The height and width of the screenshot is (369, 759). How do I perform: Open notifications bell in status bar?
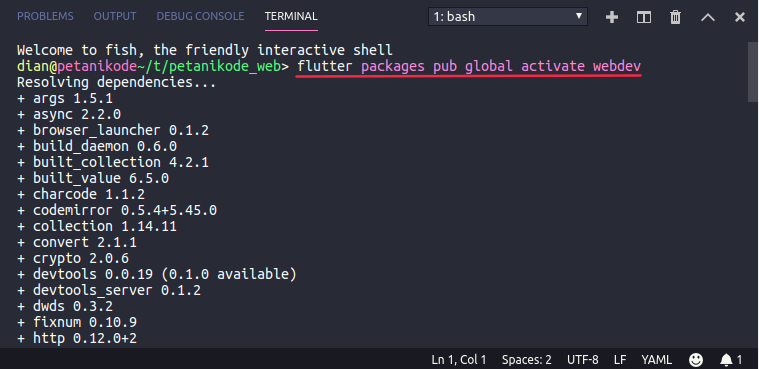click(731, 360)
